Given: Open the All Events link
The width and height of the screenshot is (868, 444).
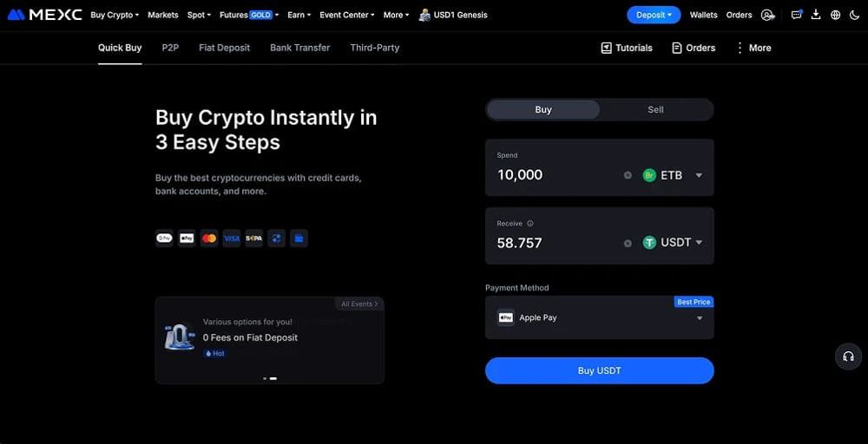Looking at the screenshot, I should click(360, 304).
